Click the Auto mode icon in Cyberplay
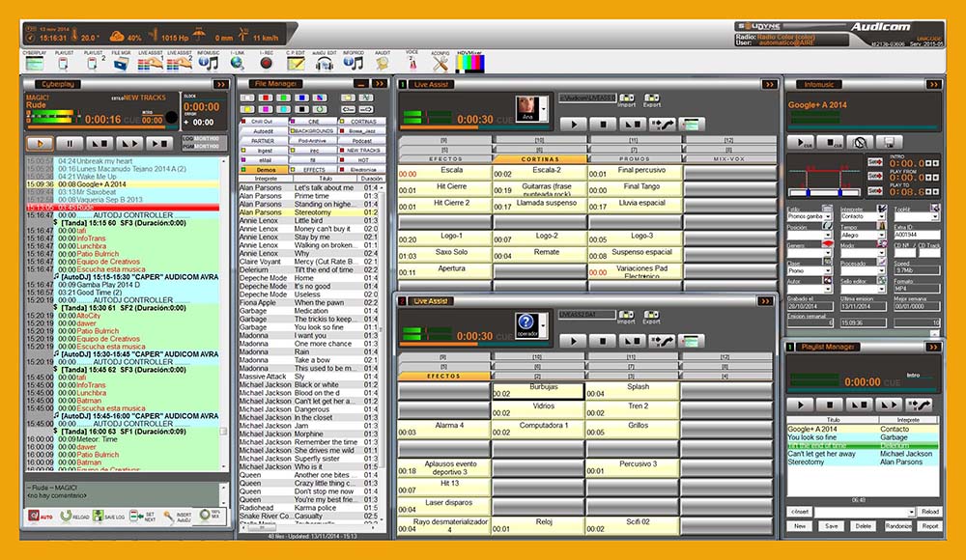Image resolution: width=966 pixels, height=560 pixels. click(x=40, y=517)
